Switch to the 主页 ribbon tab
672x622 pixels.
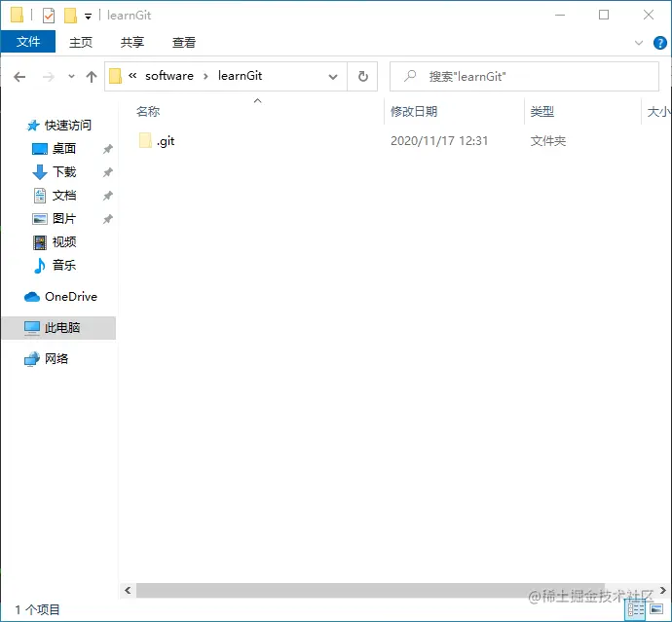(x=81, y=42)
